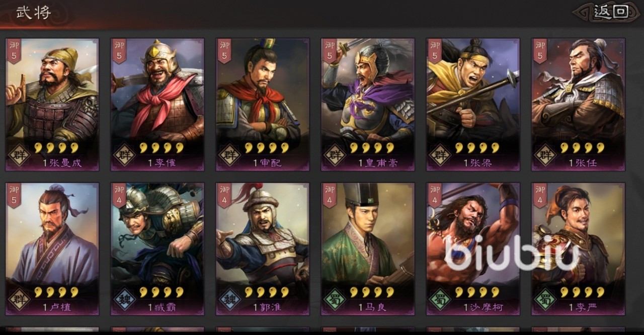Click the 魏 faction badge on 郭淮
644x335 pixels.
(x=229, y=299)
